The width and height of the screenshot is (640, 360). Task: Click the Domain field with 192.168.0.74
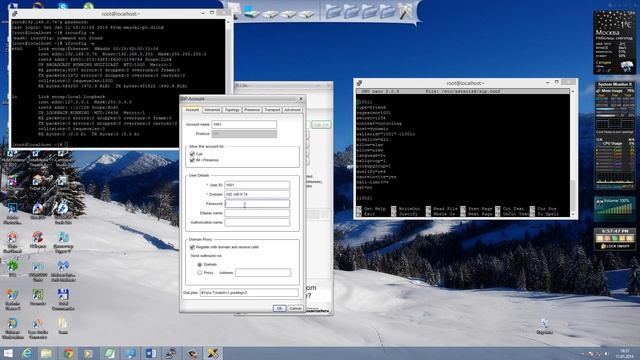[x=257, y=194]
